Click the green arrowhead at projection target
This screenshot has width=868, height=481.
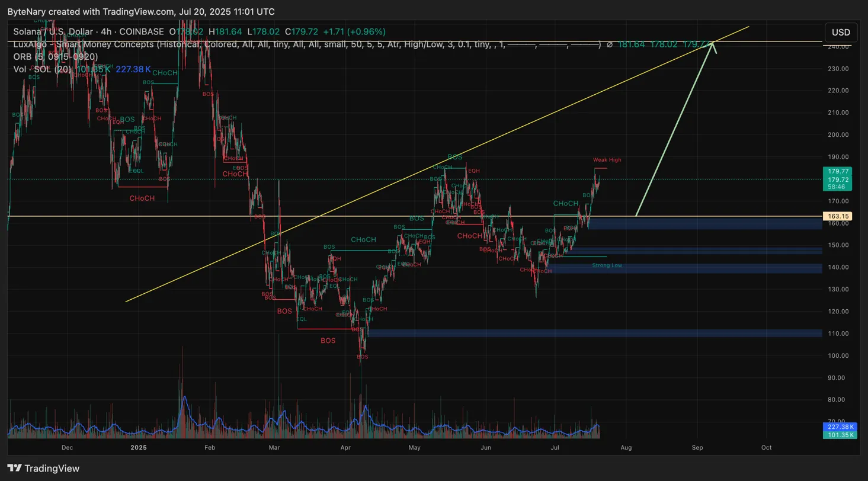713,46
